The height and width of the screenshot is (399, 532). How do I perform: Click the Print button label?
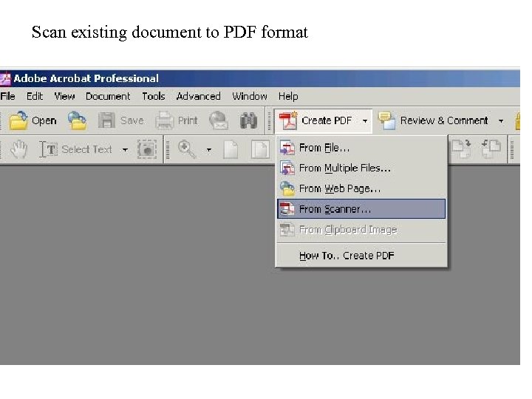point(188,120)
